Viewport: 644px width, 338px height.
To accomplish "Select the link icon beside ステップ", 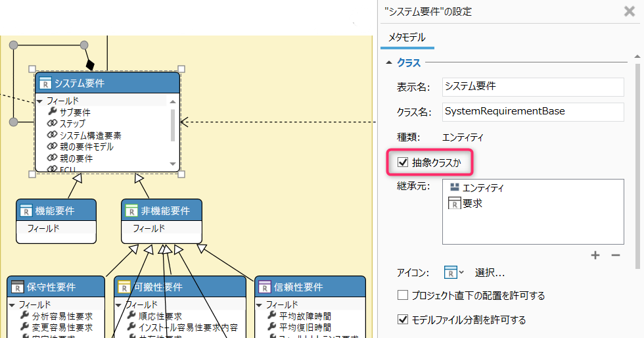I will pyautogui.click(x=52, y=123).
